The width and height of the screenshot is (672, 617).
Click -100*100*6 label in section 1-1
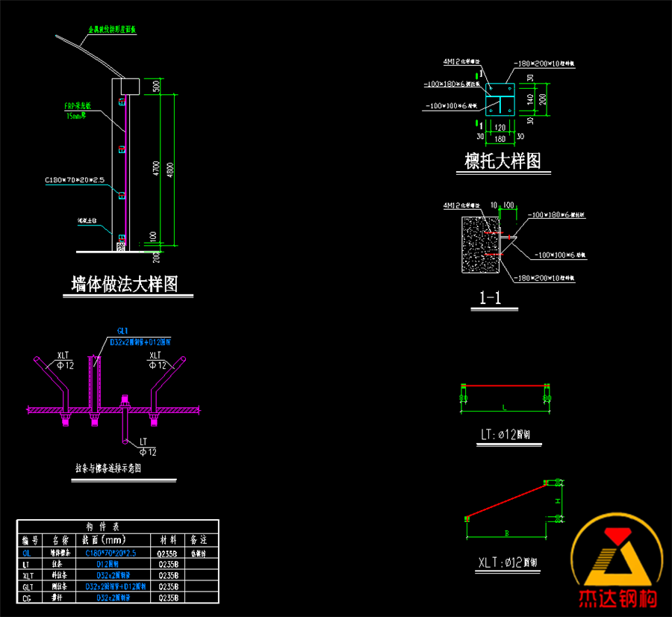560,255
